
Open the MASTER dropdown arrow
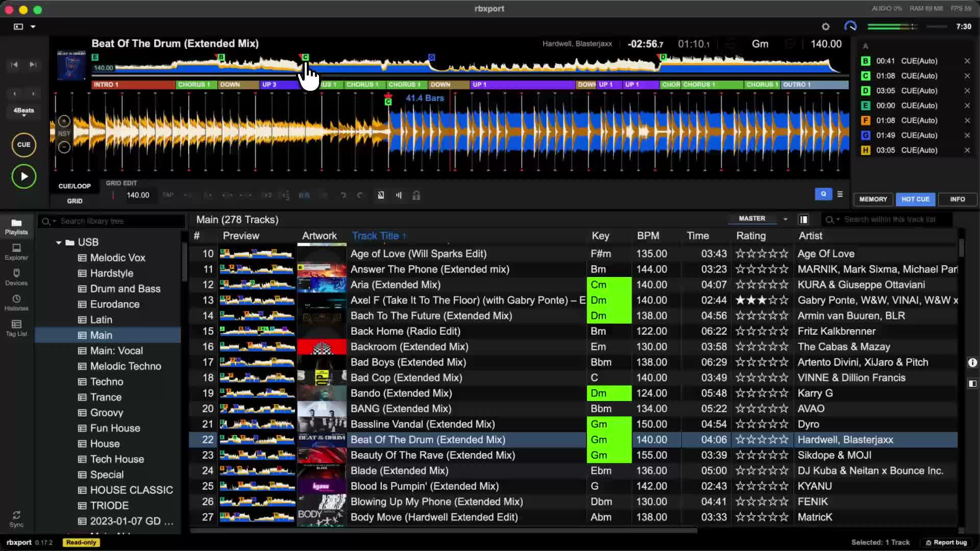pos(786,219)
